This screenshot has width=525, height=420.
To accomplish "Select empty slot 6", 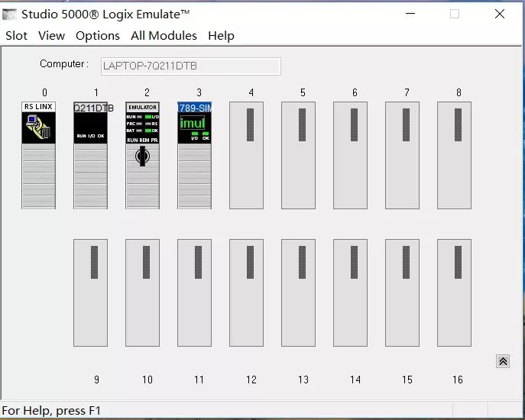I will click(x=350, y=155).
